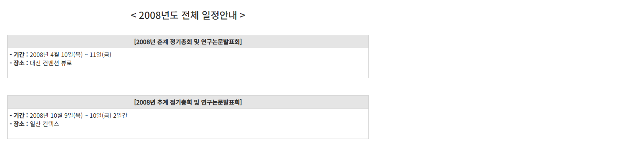Click the '11일(금)' end date text
The image size is (644, 145).
pyautogui.click(x=100, y=54)
